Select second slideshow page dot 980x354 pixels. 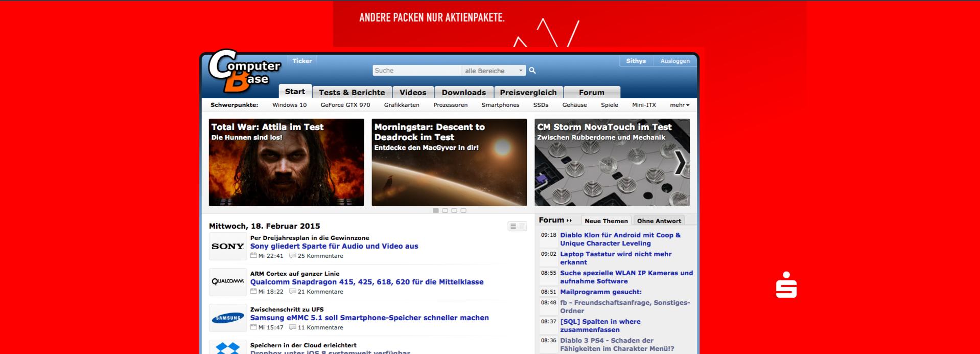tap(445, 210)
